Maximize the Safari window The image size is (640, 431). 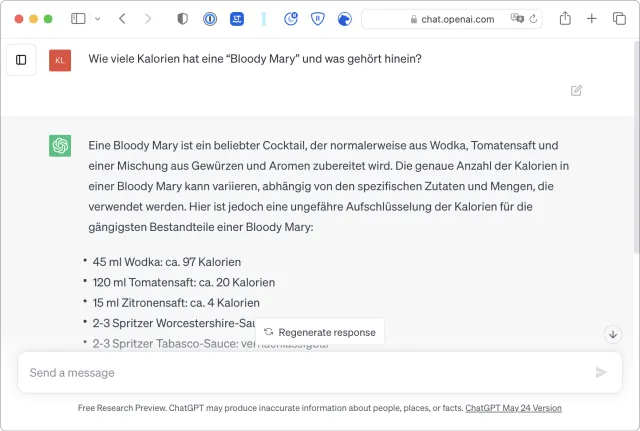(48, 19)
